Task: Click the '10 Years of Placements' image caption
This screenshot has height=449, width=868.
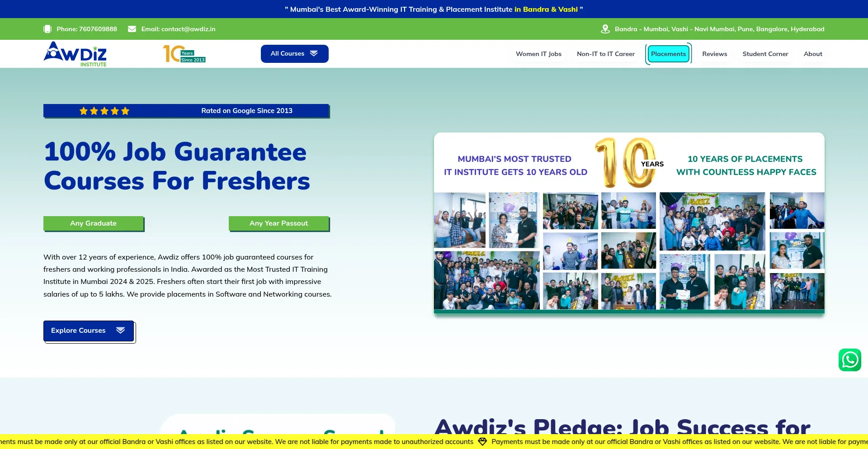Action: [746, 165]
